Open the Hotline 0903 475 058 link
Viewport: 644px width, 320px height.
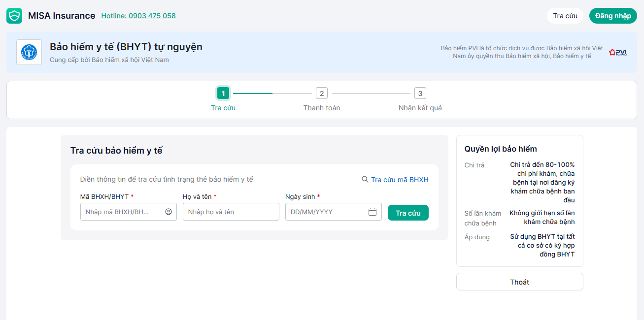point(138,16)
